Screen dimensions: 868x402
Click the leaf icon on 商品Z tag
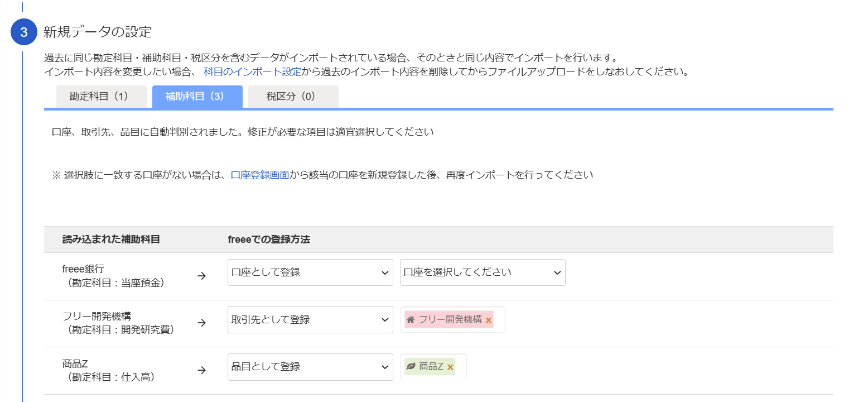[x=411, y=367]
